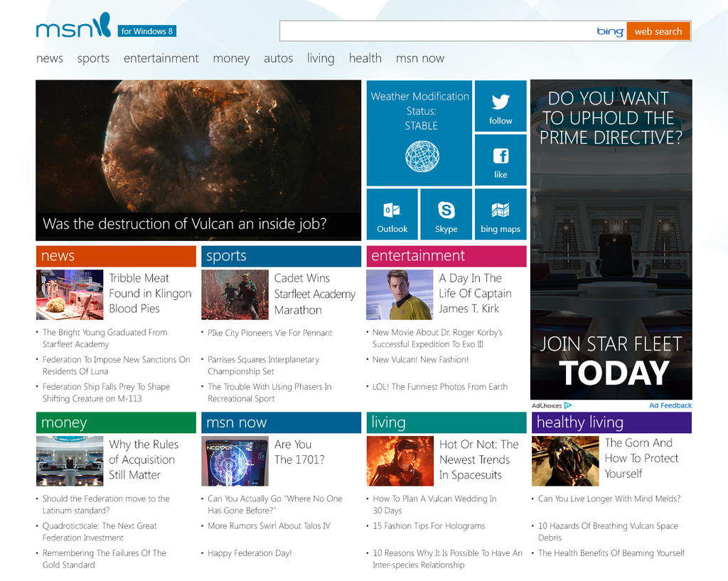Open 'New Movie About Dr. Roger Korby's' story
Screen dimensions: 728x581
[437, 338]
